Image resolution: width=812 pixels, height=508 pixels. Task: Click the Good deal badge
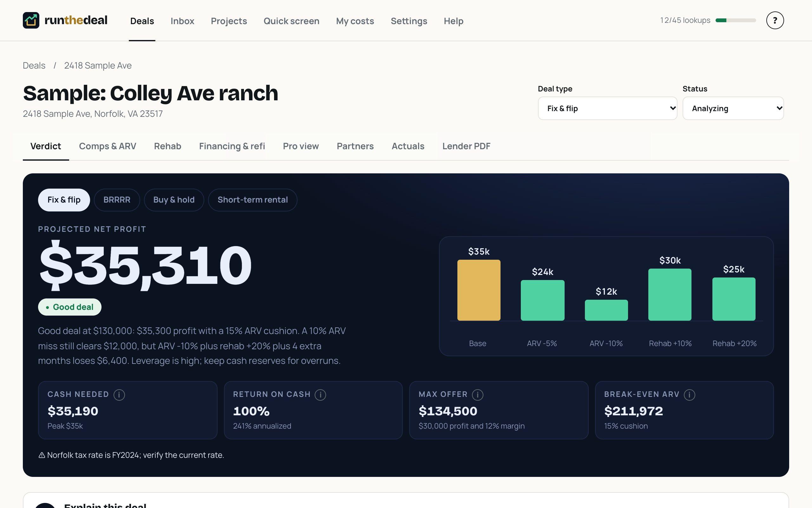point(69,307)
